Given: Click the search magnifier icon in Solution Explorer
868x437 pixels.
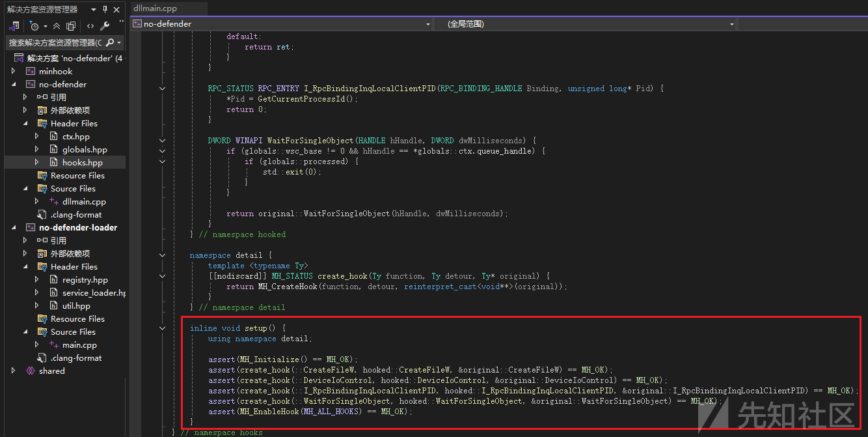Looking at the screenshot, I should (x=109, y=42).
